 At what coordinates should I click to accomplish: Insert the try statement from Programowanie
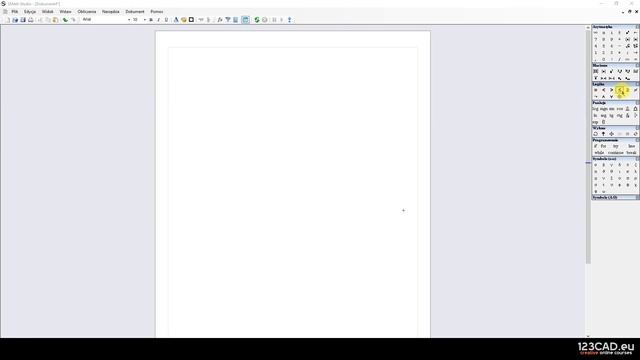click(x=616, y=146)
